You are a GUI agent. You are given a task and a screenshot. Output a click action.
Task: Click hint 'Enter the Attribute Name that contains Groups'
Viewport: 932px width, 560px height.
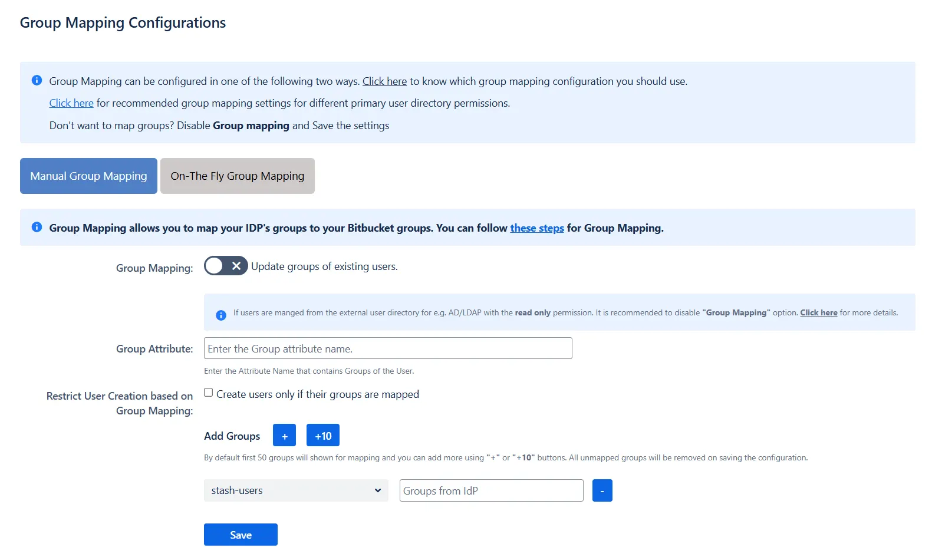309,371
